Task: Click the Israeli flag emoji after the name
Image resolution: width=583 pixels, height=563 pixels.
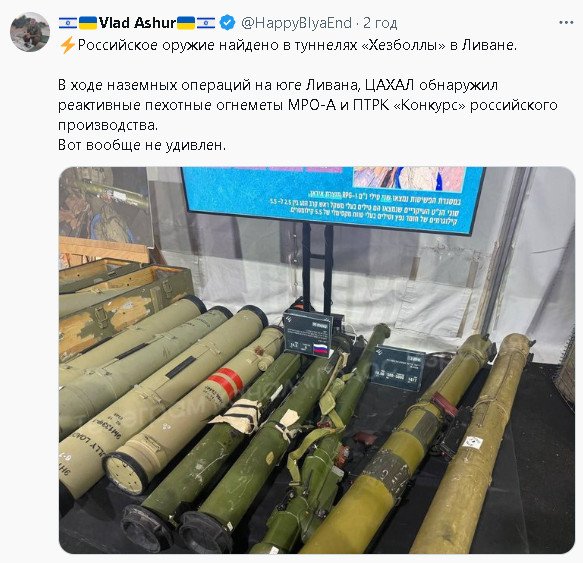Action: (x=206, y=23)
